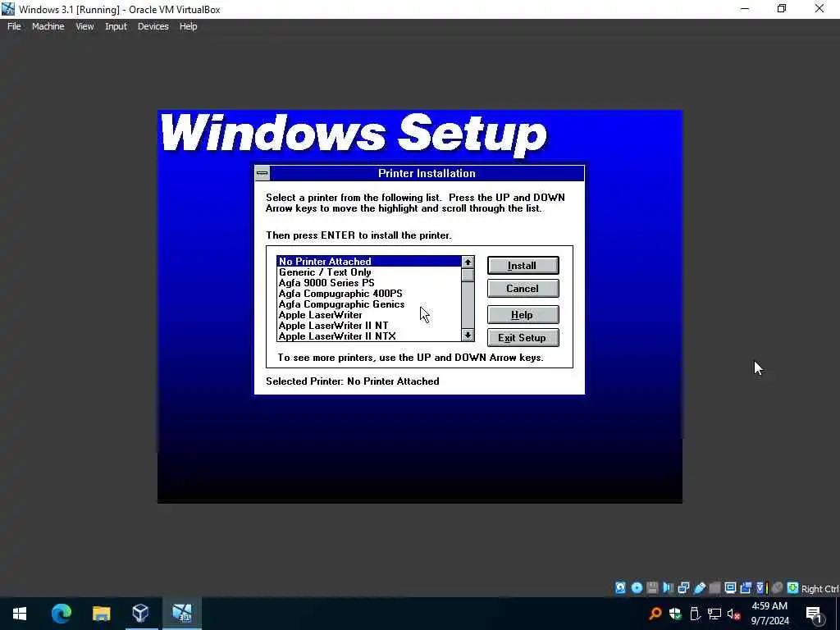Image resolution: width=840 pixels, height=630 pixels.
Task: Restore down the VirtualBox window
Action: 782,8
